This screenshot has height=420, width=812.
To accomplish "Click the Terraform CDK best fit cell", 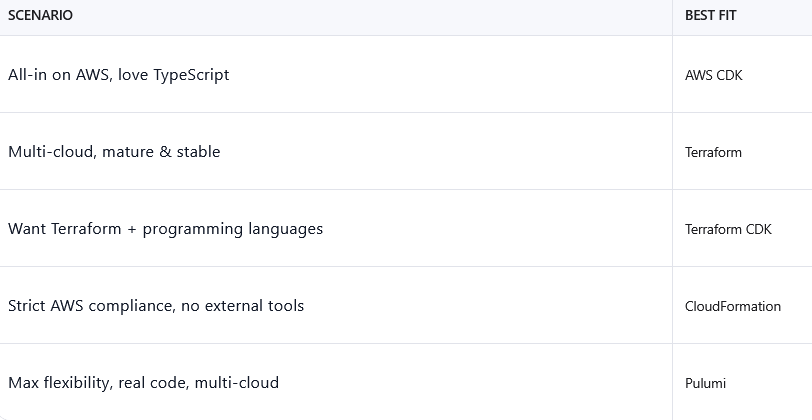I will click(x=728, y=229).
